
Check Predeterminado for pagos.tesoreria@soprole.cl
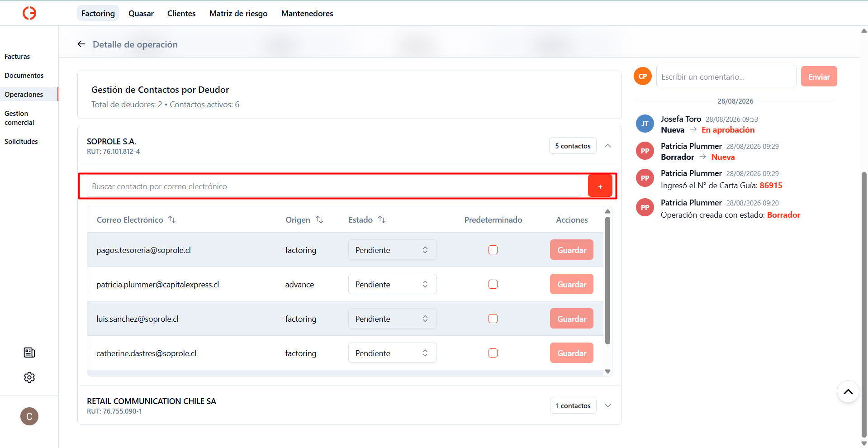[x=493, y=250]
